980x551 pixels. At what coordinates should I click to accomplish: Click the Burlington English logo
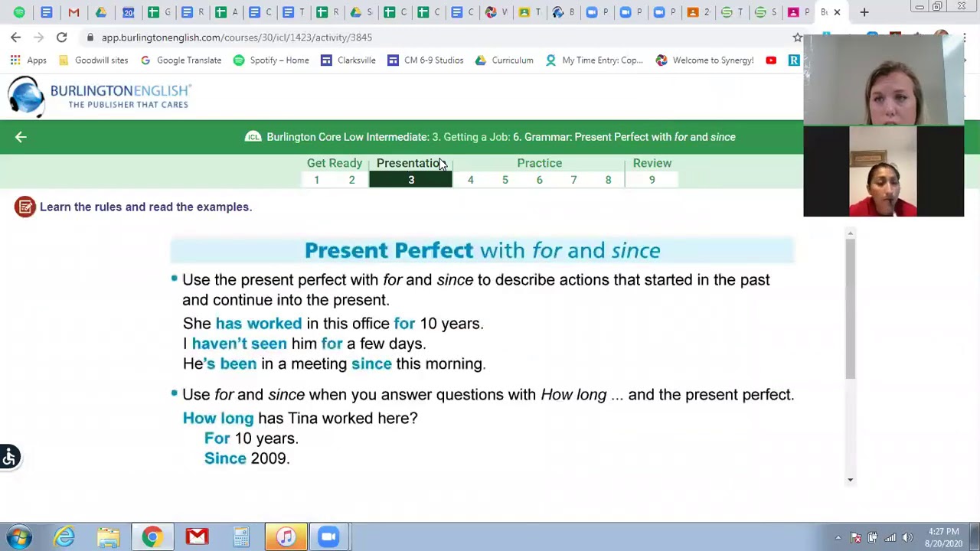(x=100, y=96)
